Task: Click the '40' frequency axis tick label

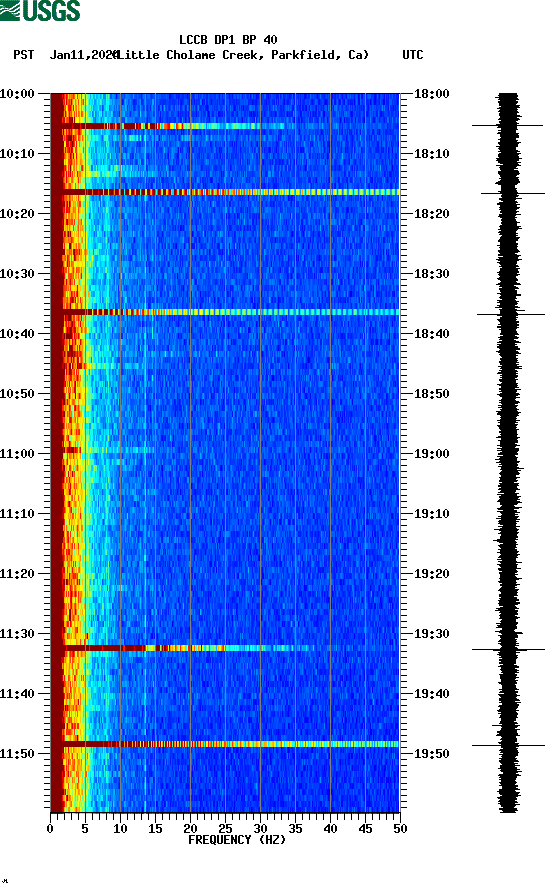Action: point(330,829)
